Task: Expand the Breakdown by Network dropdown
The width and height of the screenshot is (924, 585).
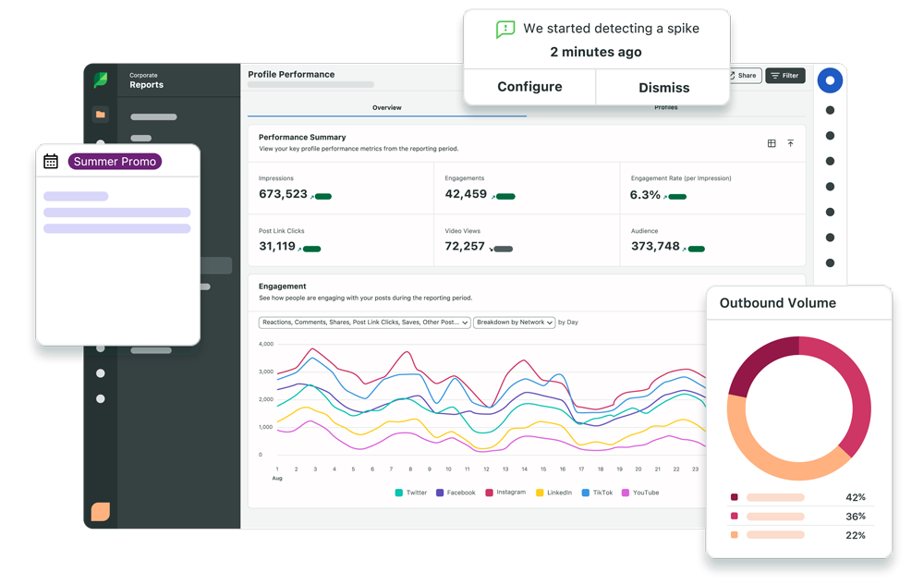Action: coord(514,323)
